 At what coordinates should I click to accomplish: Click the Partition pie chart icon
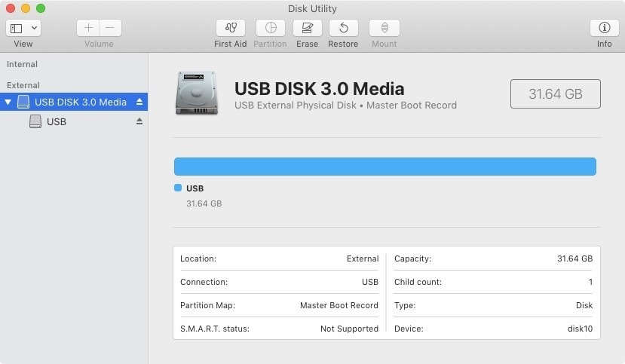pos(270,28)
